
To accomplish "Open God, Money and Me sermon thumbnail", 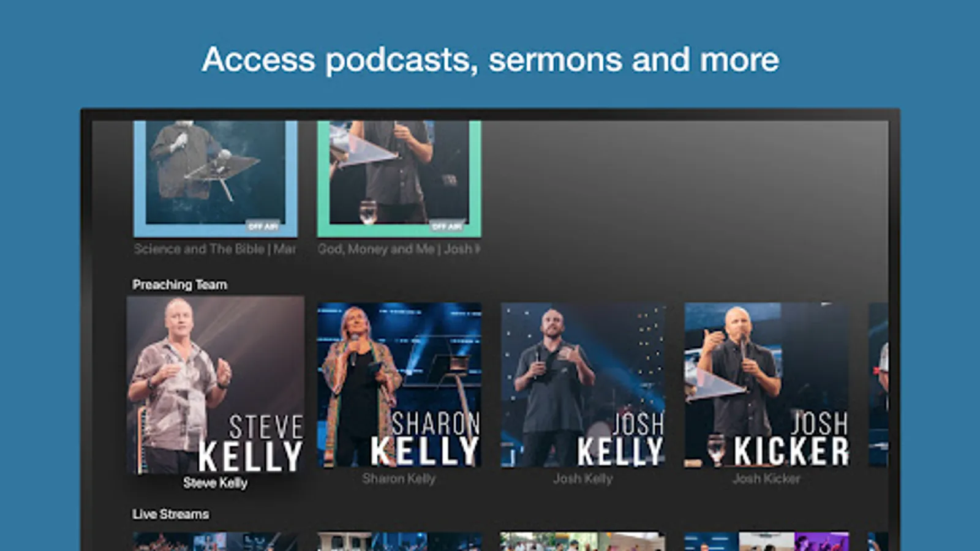I will [399, 179].
